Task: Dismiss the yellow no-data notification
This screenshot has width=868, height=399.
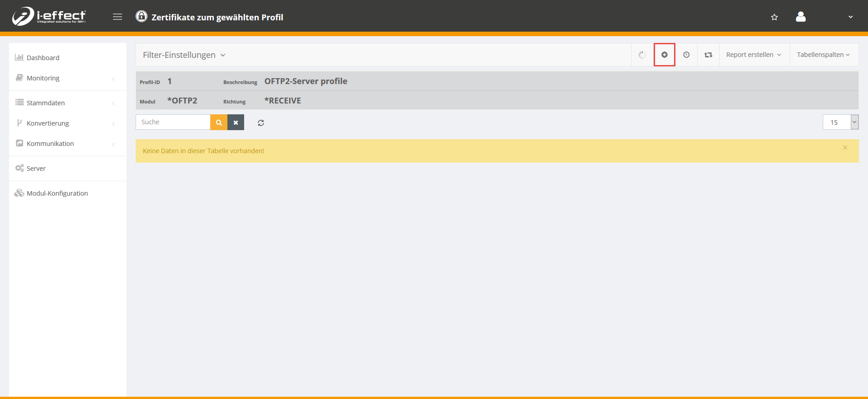Action: (845, 148)
